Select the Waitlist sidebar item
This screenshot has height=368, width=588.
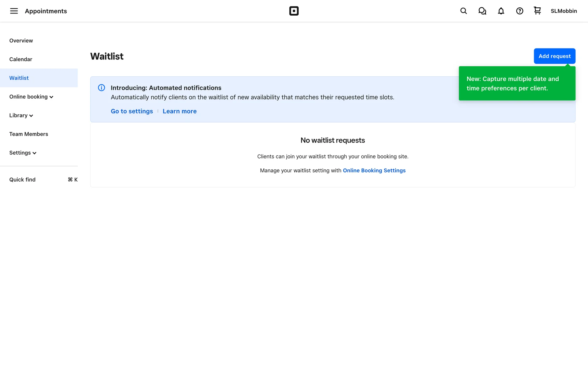[19, 78]
